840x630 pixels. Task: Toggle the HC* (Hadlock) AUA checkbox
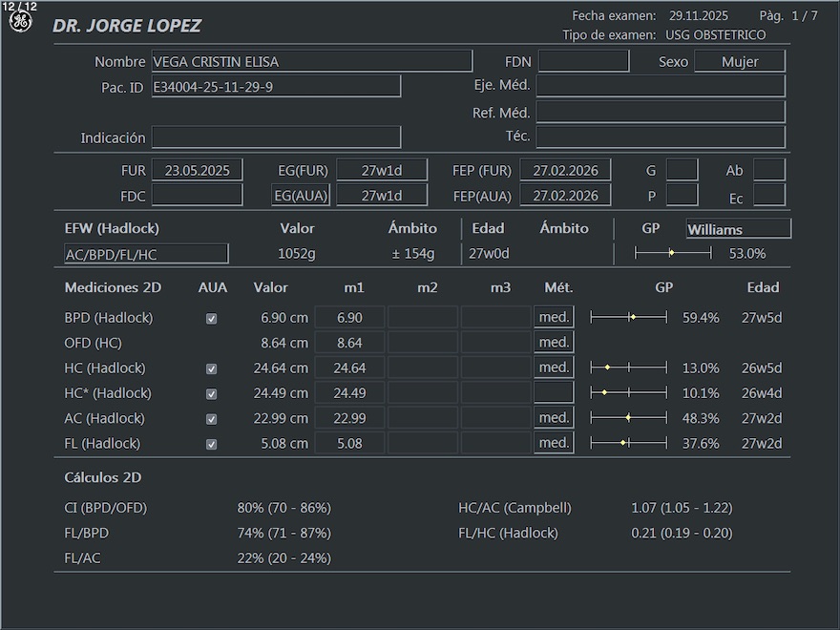[x=212, y=394]
